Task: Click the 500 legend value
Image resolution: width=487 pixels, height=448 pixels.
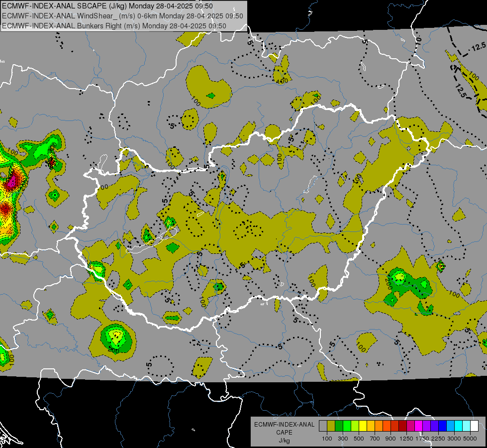Action: 359,439
